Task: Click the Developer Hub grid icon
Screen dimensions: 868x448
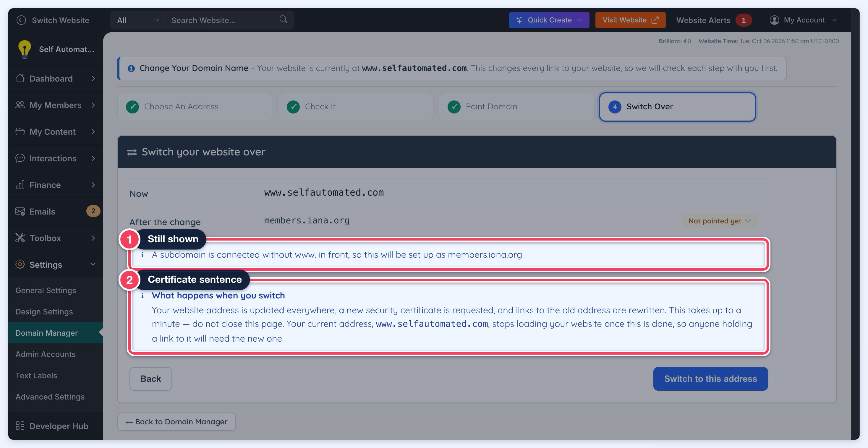Action: click(x=20, y=426)
